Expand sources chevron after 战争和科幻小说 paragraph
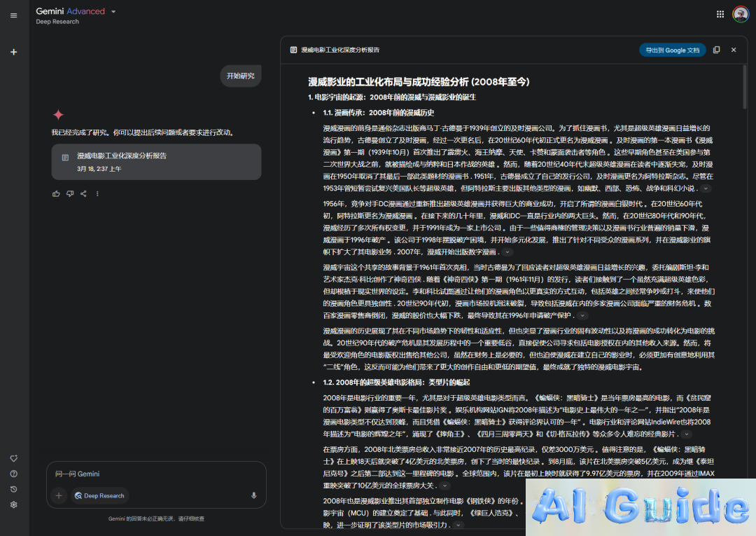 point(706,188)
